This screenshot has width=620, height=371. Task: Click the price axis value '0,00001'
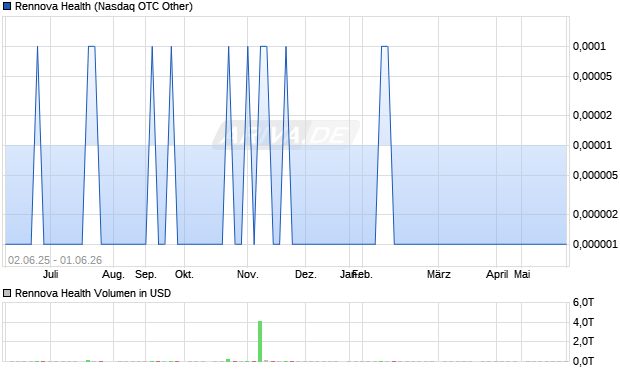tap(592, 145)
